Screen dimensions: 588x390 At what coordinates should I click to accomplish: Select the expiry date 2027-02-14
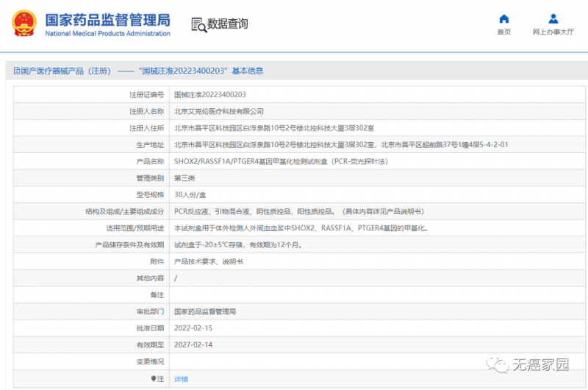(193, 344)
